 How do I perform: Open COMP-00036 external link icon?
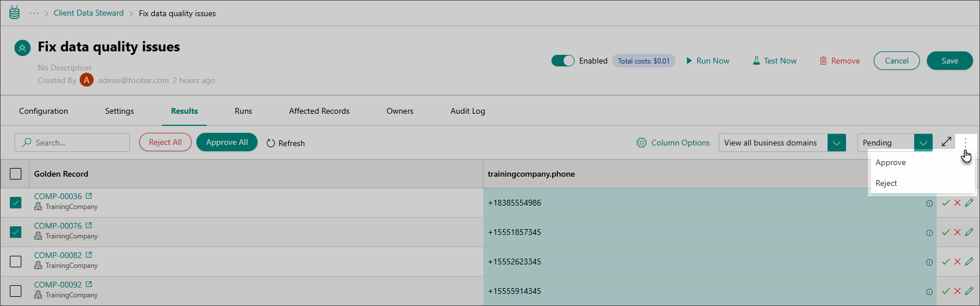(89, 196)
